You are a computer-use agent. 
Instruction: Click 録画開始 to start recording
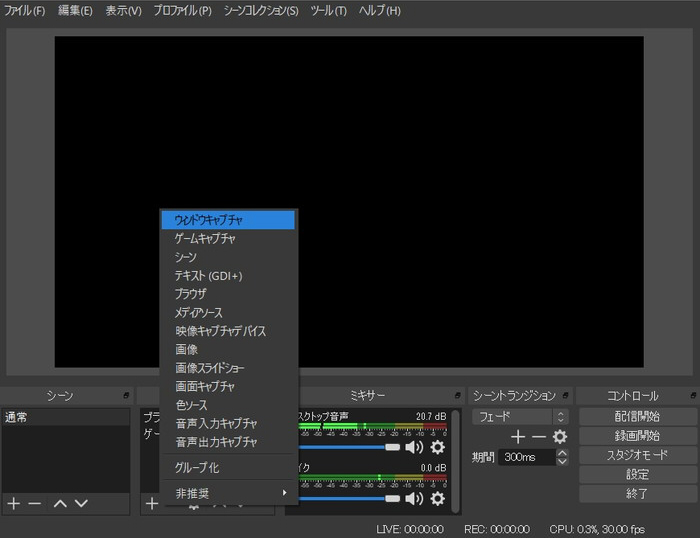point(638,436)
